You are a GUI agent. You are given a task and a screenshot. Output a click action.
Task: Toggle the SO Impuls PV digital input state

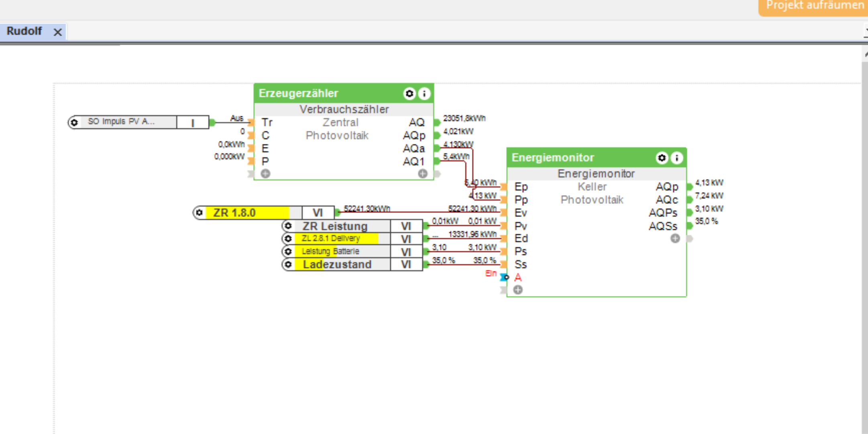193,123
